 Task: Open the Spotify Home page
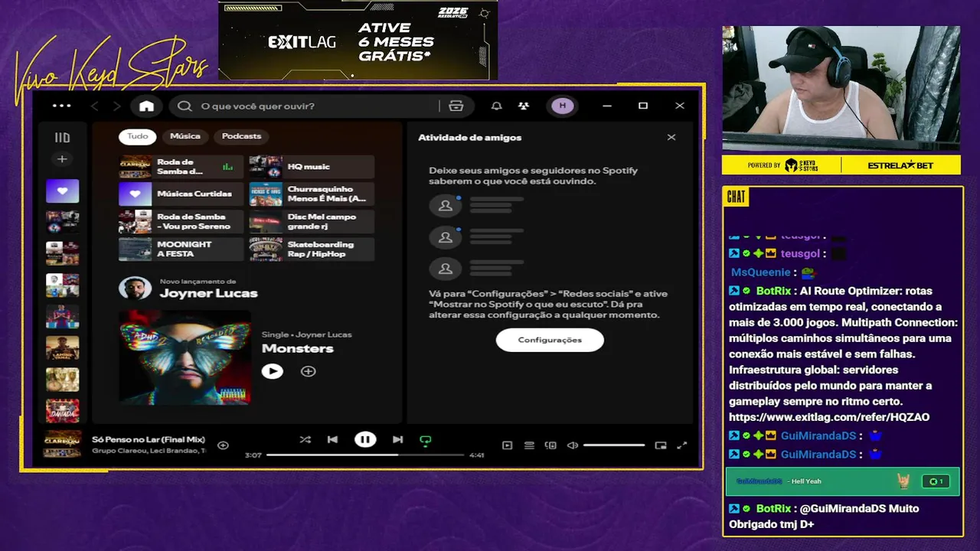146,106
